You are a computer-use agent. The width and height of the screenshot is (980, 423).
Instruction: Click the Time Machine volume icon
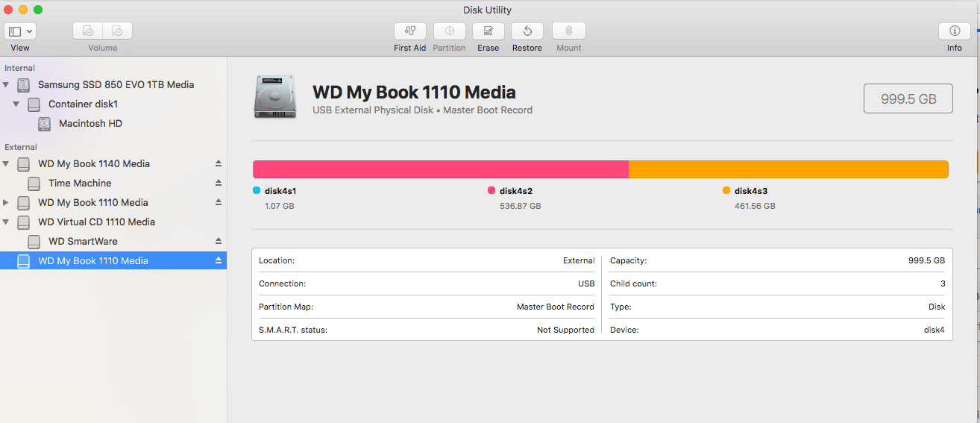[34, 184]
